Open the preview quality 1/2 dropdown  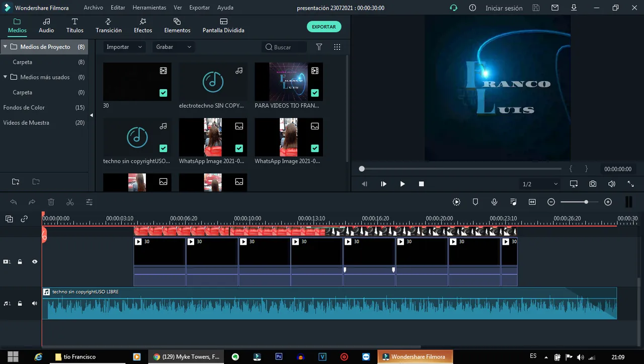540,184
